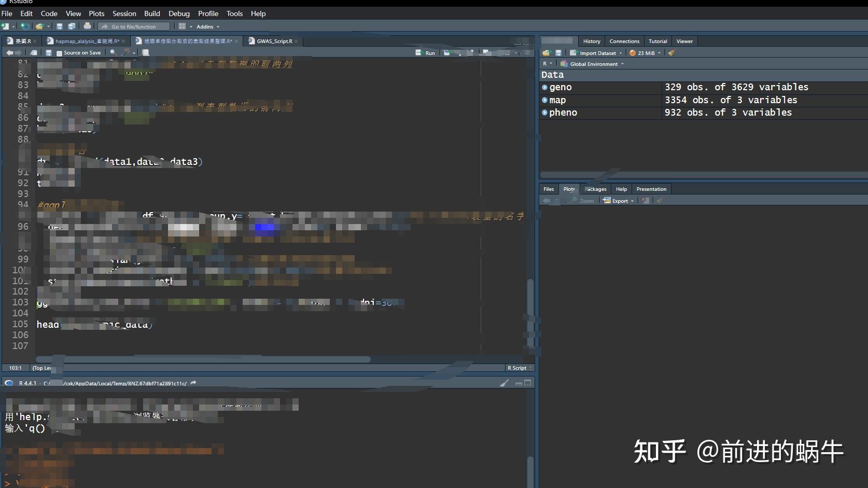Expand the geno data frame entry

tap(544, 87)
